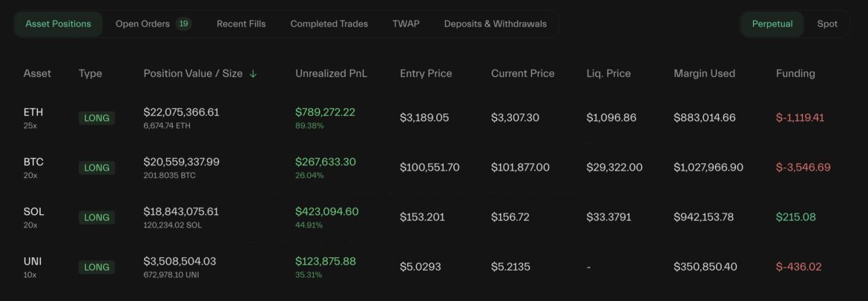View the Completed Trades tab

pyautogui.click(x=329, y=24)
